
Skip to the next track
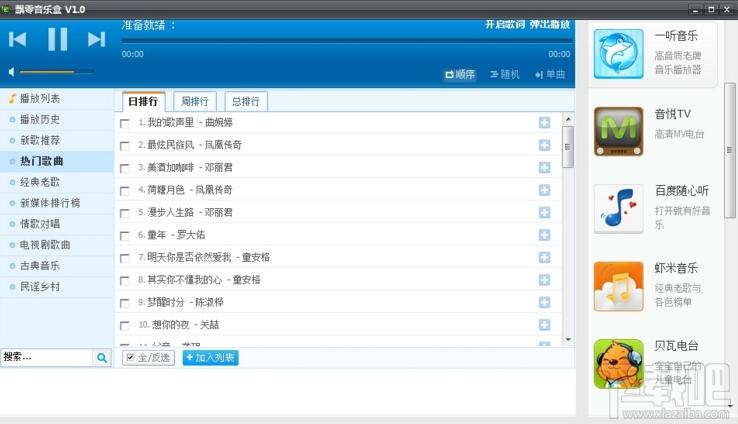click(96, 39)
